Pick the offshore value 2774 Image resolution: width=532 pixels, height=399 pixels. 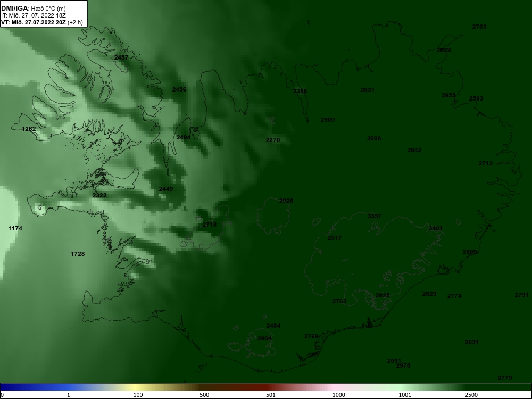point(454,296)
